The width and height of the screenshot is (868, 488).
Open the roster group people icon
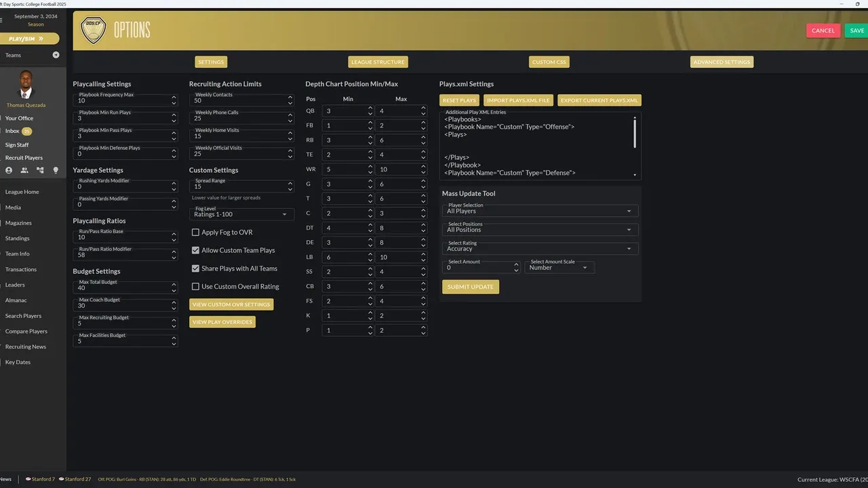point(24,171)
